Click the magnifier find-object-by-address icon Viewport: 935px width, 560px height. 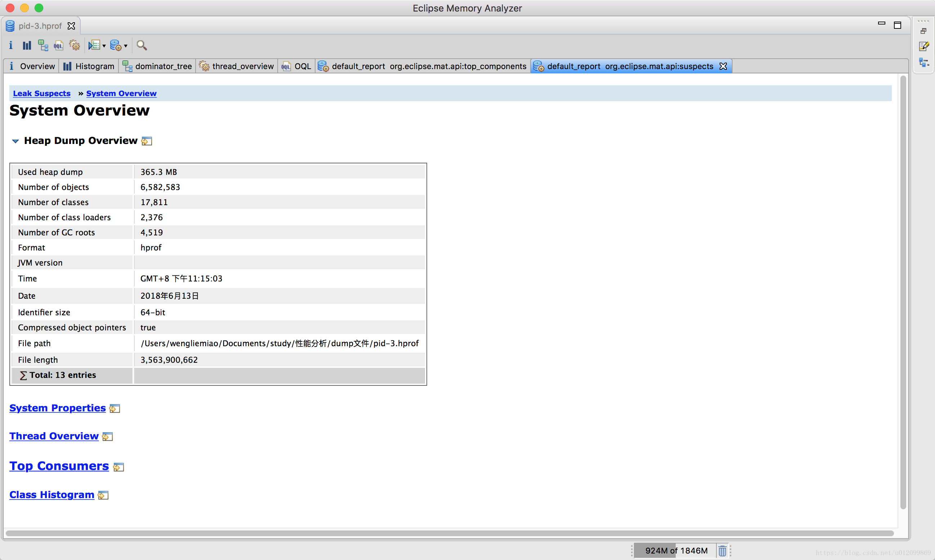(142, 45)
